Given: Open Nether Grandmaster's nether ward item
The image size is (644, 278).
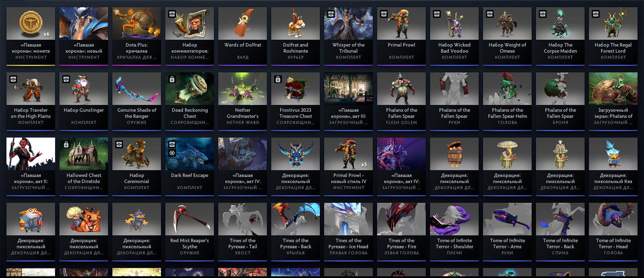Looking at the screenshot, I should pos(243,101).
